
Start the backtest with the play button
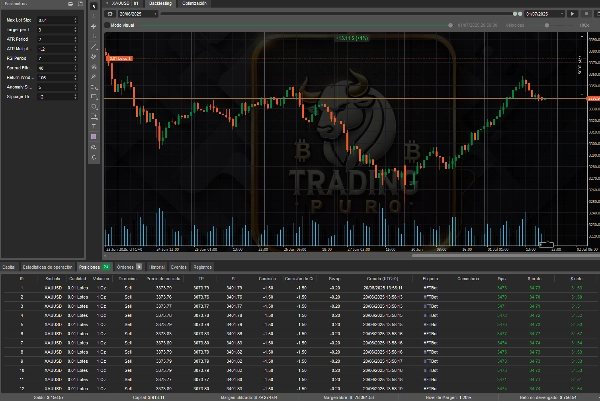pos(572,14)
